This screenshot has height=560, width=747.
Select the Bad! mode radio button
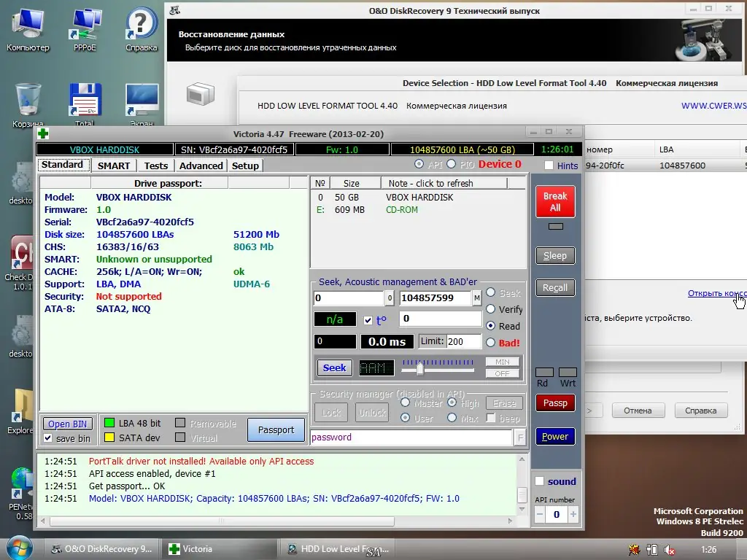point(491,342)
